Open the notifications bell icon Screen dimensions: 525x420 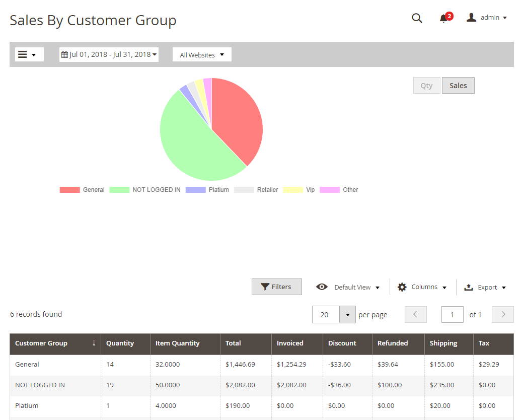coord(443,18)
